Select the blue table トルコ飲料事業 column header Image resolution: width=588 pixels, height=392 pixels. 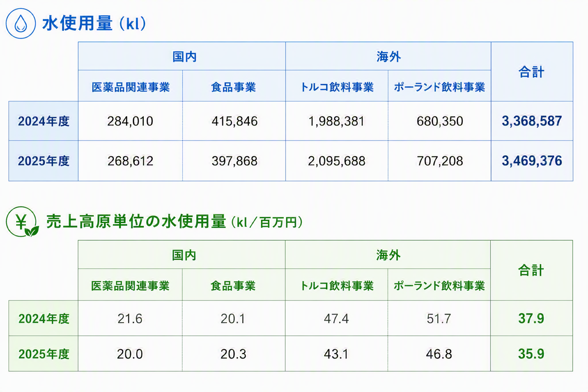click(337, 86)
